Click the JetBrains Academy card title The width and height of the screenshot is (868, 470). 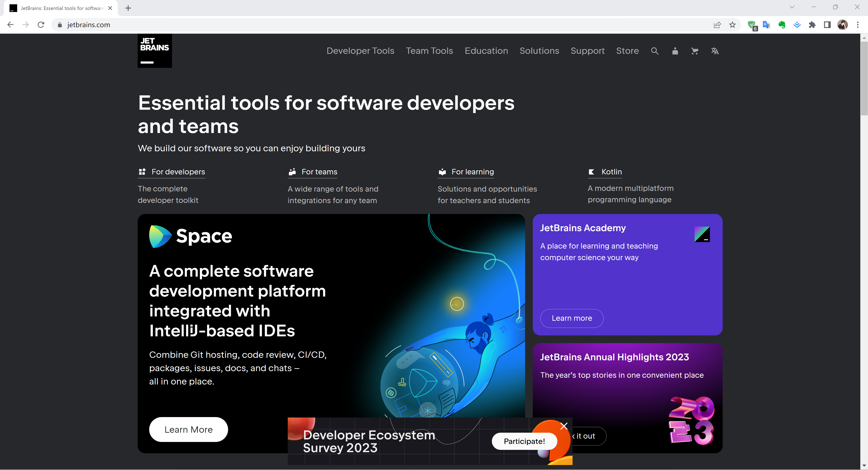[583, 228]
